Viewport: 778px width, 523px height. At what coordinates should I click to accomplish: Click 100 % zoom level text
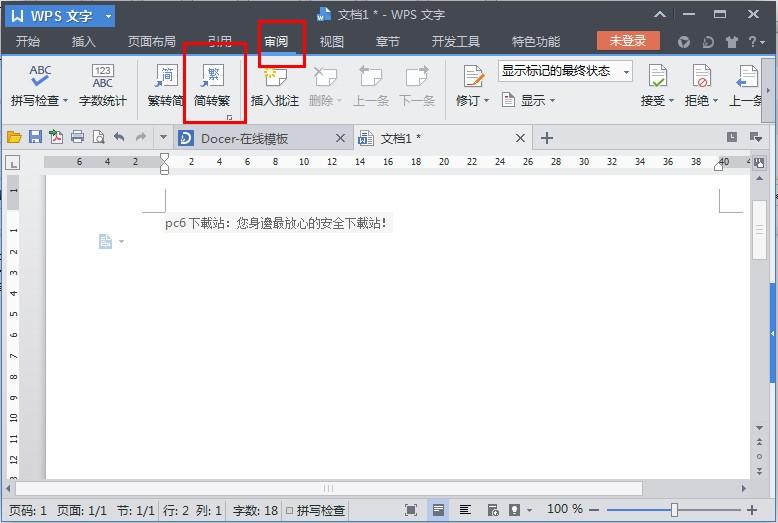[x=565, y=509]
